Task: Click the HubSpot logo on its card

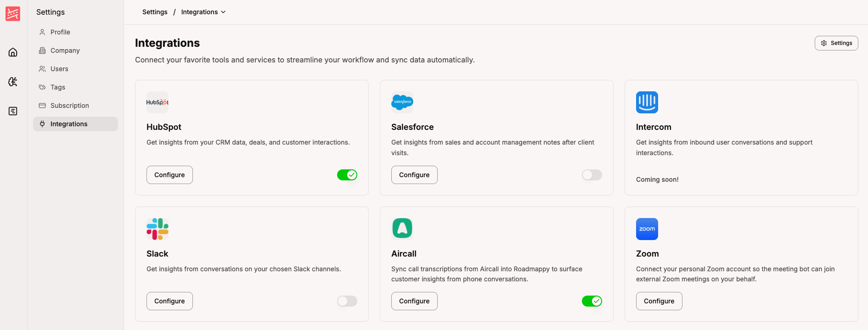Action: click(157, 102)
